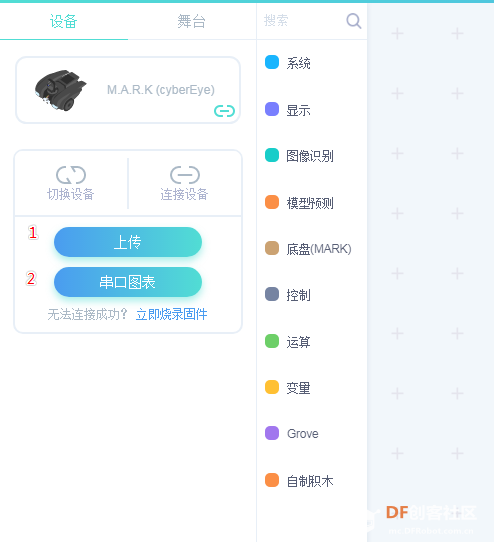This screenshot has height=542, width=494.
Task: Open the 底盘(MARK) block category
Action: (308, 249)
